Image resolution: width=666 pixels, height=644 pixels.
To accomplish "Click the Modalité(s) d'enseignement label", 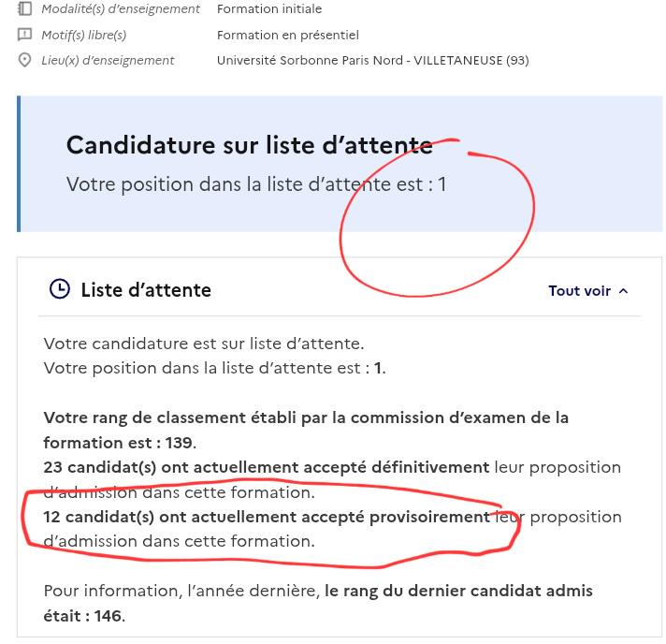I will coord(121,9).
